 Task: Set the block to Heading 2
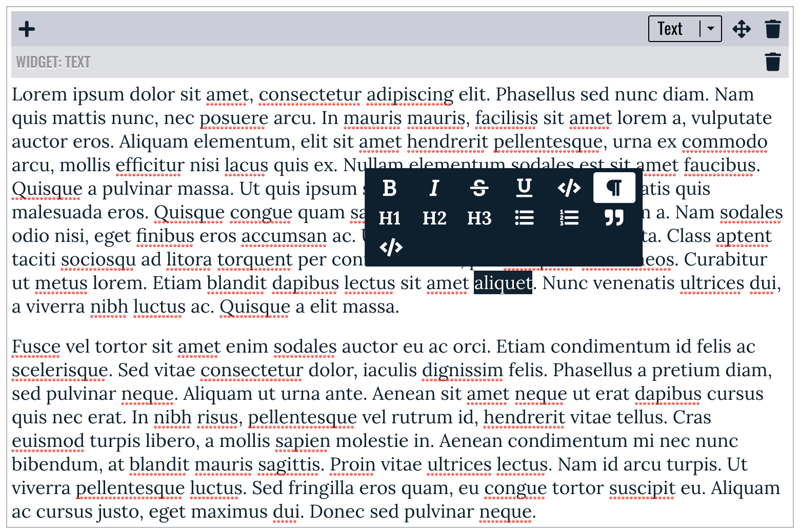(434, 218)
